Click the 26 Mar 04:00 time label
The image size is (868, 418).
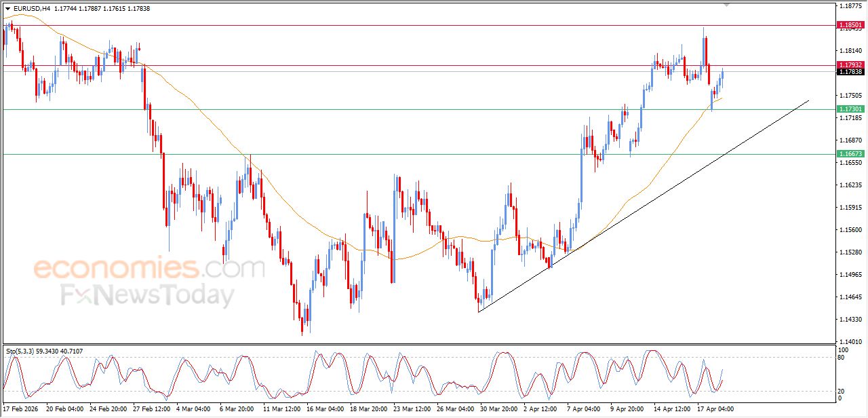point(455,409)
